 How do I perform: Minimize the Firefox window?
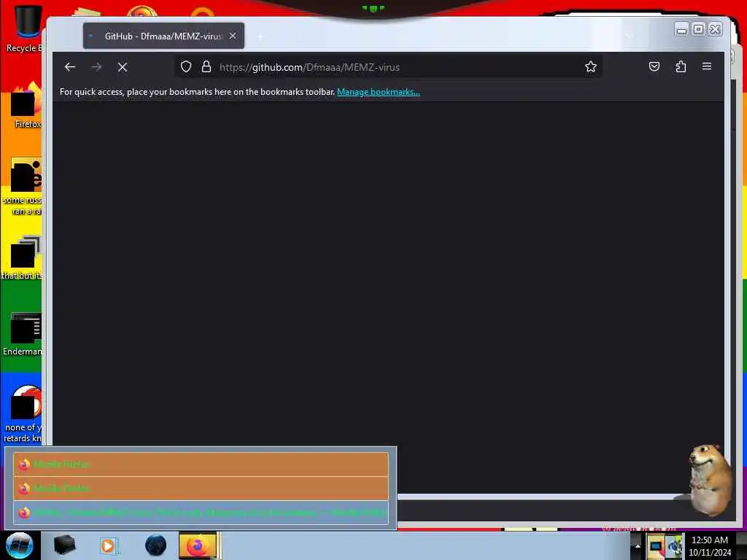coord(682,29)
